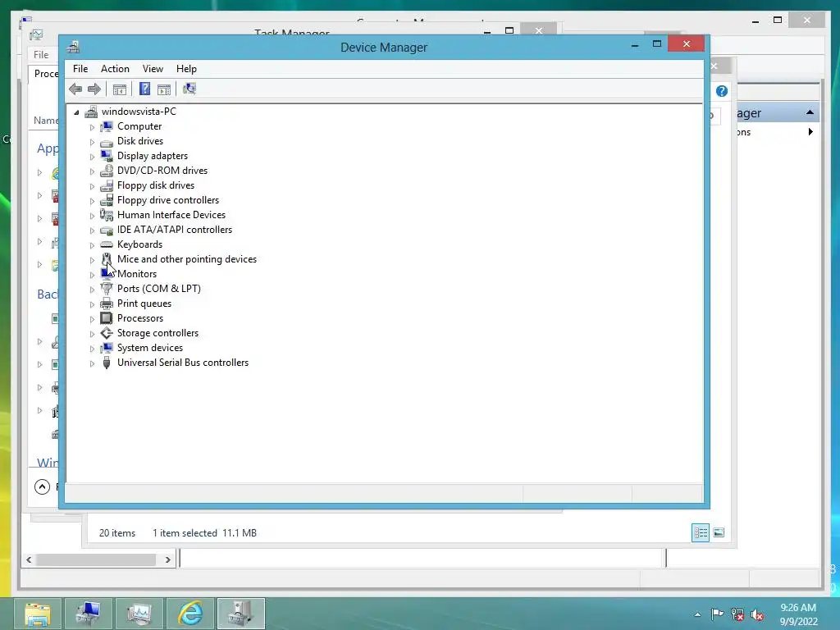The height and width of the screenshot is (630, 840).
Task: Select the Display adapters category icon
Action: click(x=107, y=156)
